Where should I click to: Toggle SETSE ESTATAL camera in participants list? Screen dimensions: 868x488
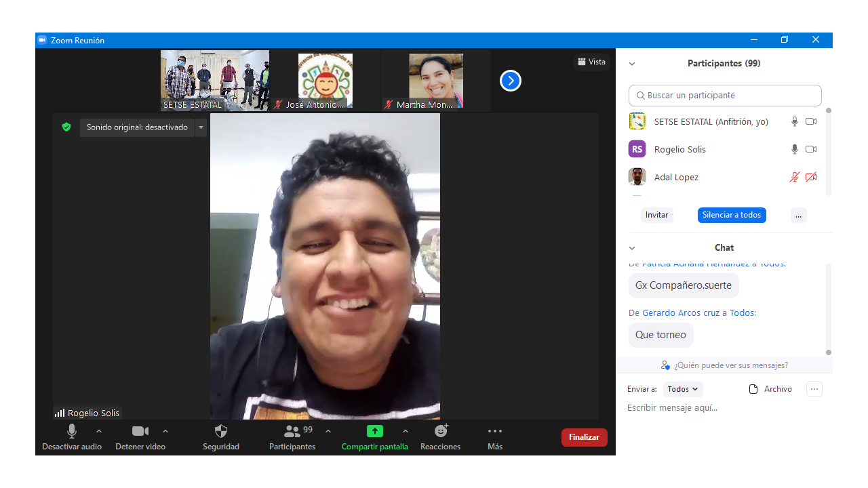(x=811, y=121)
